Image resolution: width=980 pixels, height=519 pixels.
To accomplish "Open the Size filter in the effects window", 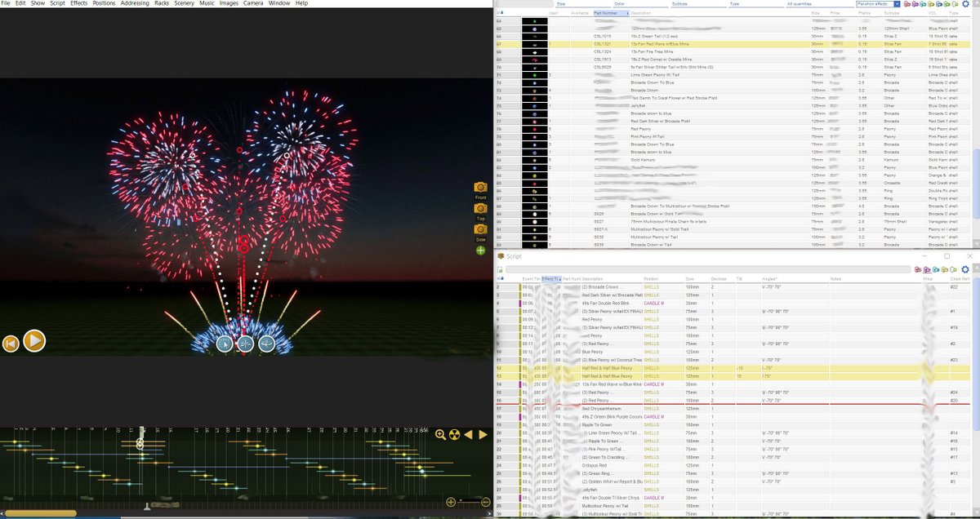I will (582, 4).
